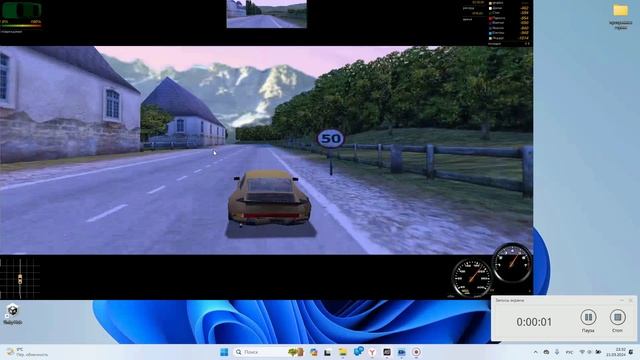This screenshot has height=360, width=640.
Task: Click the battery status tray icon
Action: [x=598, y=352]
